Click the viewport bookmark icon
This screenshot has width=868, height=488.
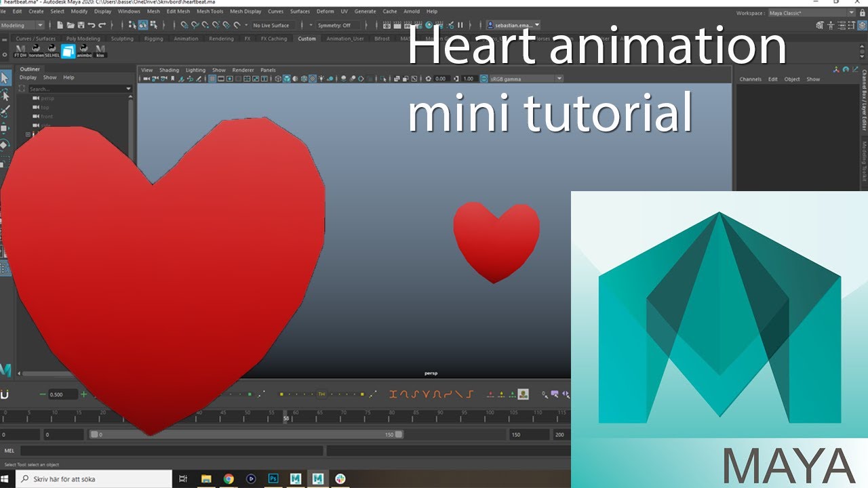(174, 79)
